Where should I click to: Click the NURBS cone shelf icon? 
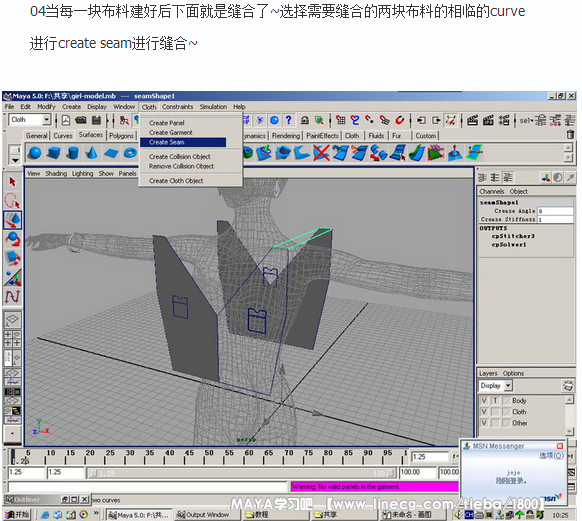click(92, 153)
